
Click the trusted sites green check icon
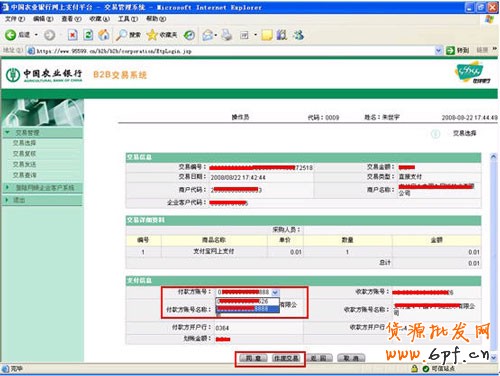426,369
